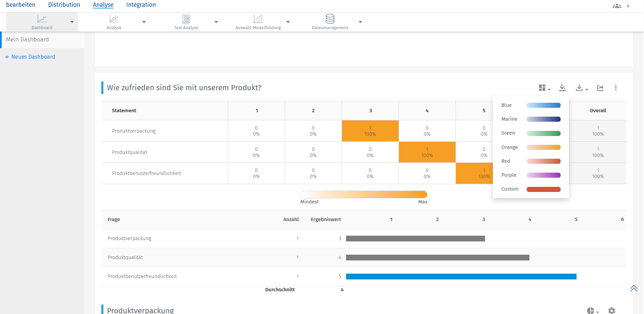Click the Neues Dashboard link
Viewport: 644px width, 314px height.
(x=33, y=57)
